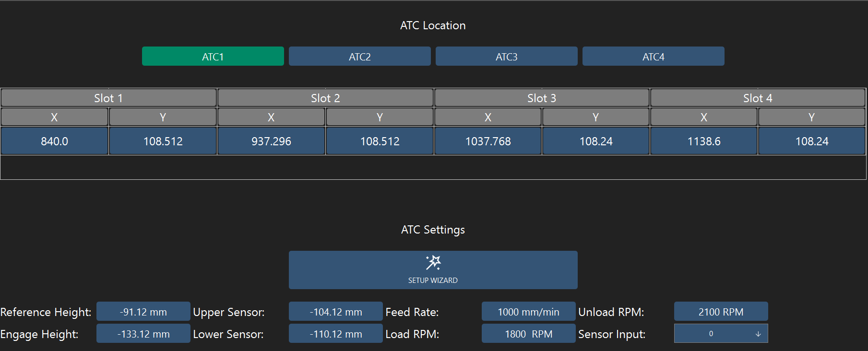868x351 pixels.
Task: Select the Slot 2 X value 937.296
Action: point(271,141)
